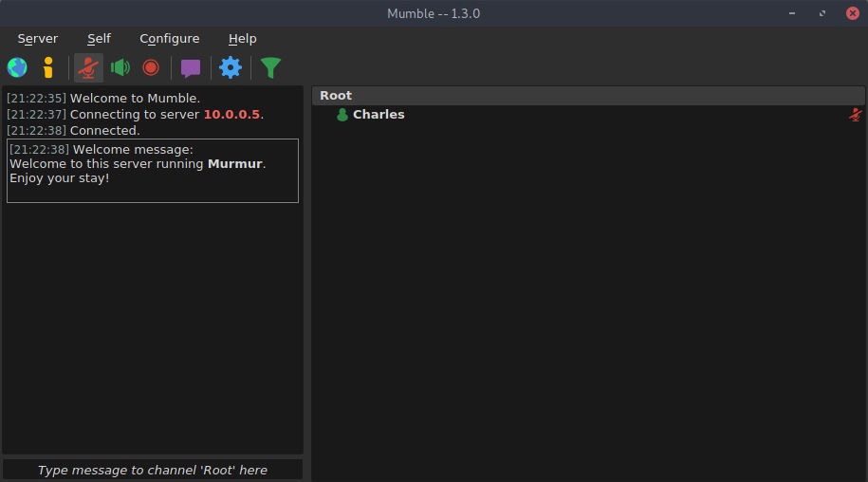
Task: Start recording with red record icon
Action: [151, 67]
